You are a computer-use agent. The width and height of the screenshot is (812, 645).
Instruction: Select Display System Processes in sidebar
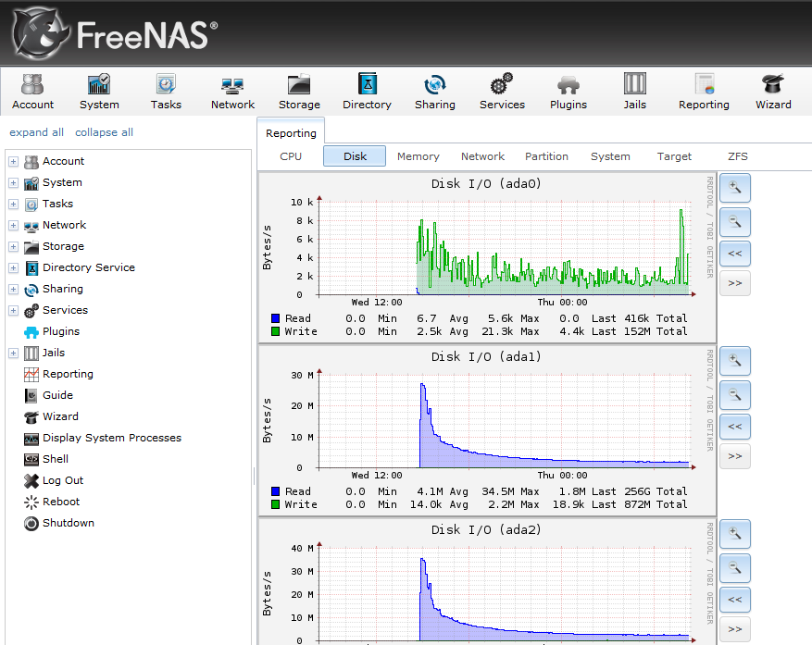(111, 438)
